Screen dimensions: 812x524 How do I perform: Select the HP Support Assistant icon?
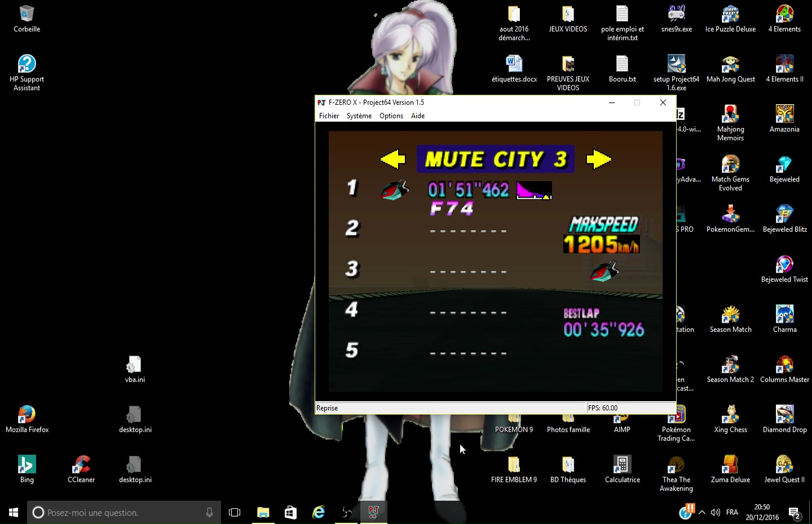click(x=27, y=69)
